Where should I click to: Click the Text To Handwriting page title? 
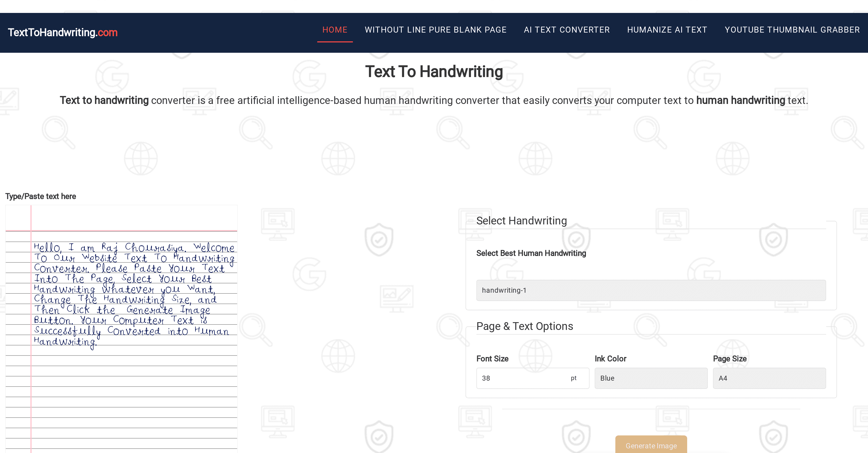point(434,72)
